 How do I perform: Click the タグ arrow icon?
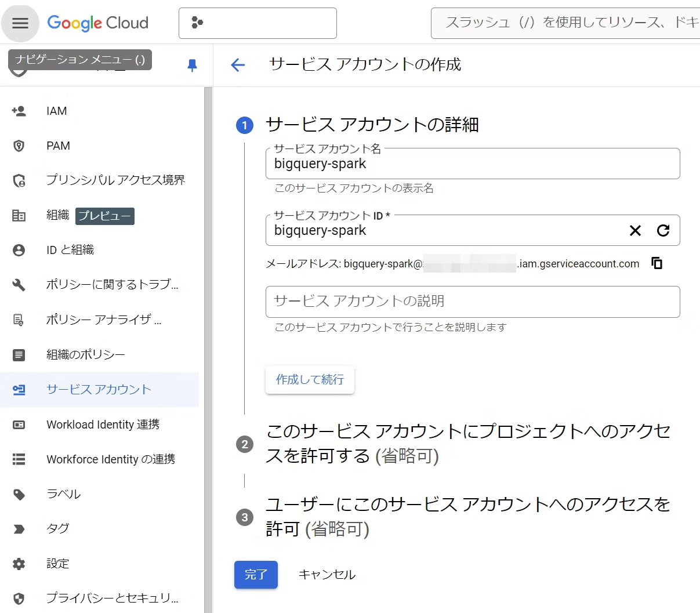(x=19, y=529)
